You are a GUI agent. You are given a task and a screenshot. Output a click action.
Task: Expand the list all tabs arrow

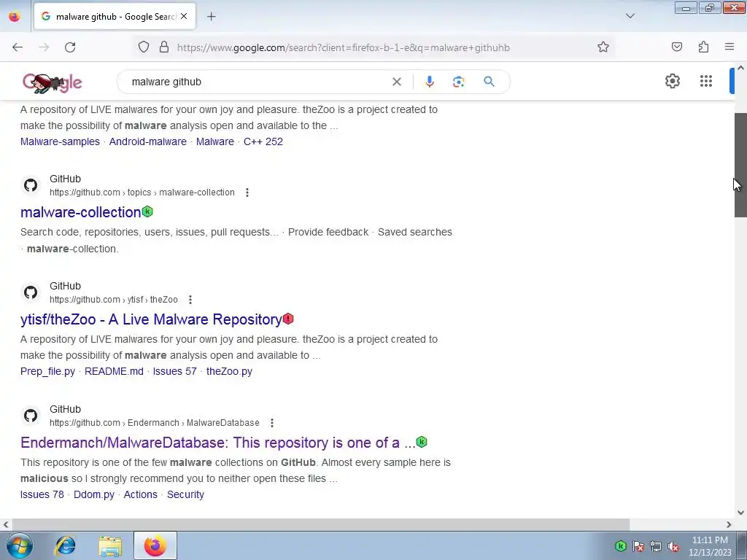[630, 16]
